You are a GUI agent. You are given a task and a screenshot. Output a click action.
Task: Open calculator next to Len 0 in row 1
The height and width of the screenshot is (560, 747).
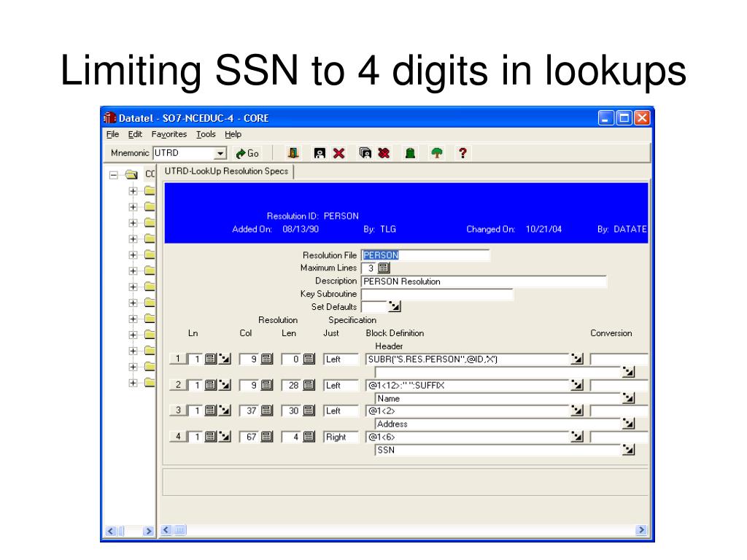pyautogui.click(x=309, y=359)
